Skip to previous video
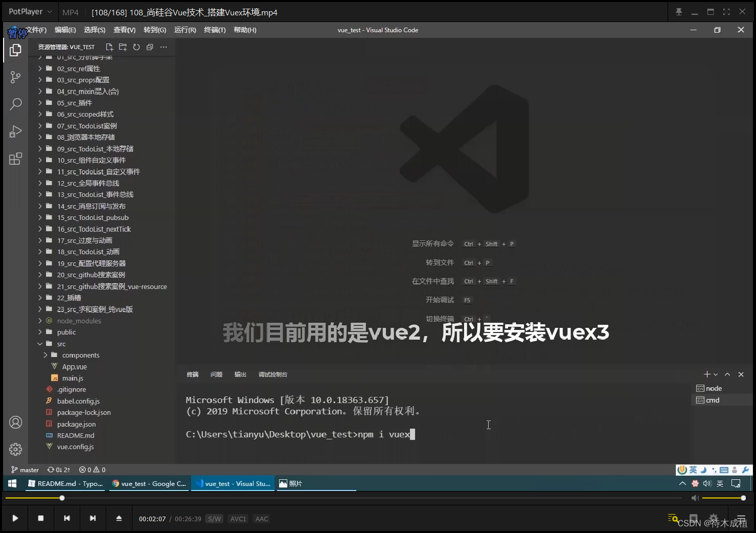 click(x=67, y=518)
